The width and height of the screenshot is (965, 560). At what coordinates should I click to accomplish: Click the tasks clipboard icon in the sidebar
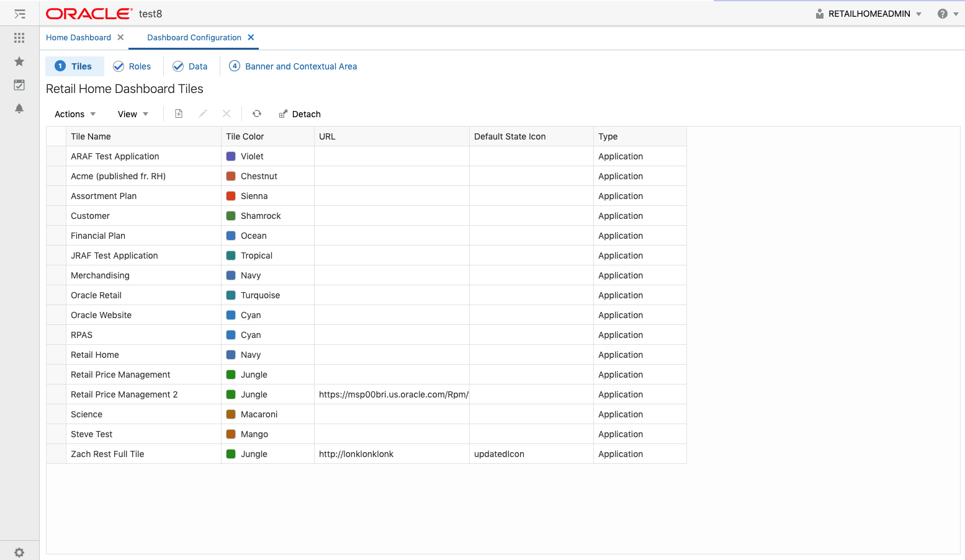pyautogui.click(x=19, y=85)
